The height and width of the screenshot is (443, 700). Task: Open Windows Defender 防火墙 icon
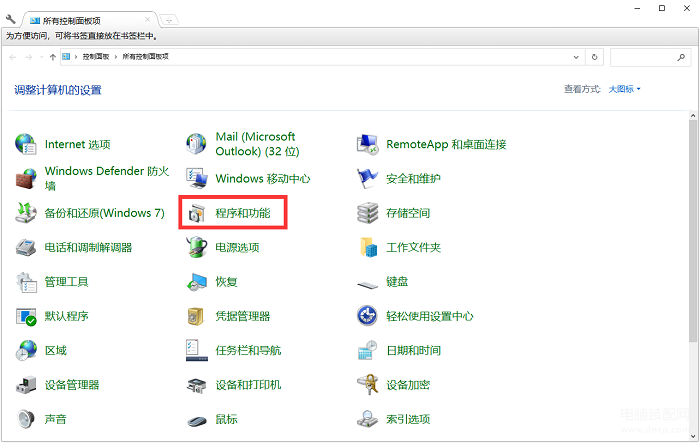click(26, 179)
